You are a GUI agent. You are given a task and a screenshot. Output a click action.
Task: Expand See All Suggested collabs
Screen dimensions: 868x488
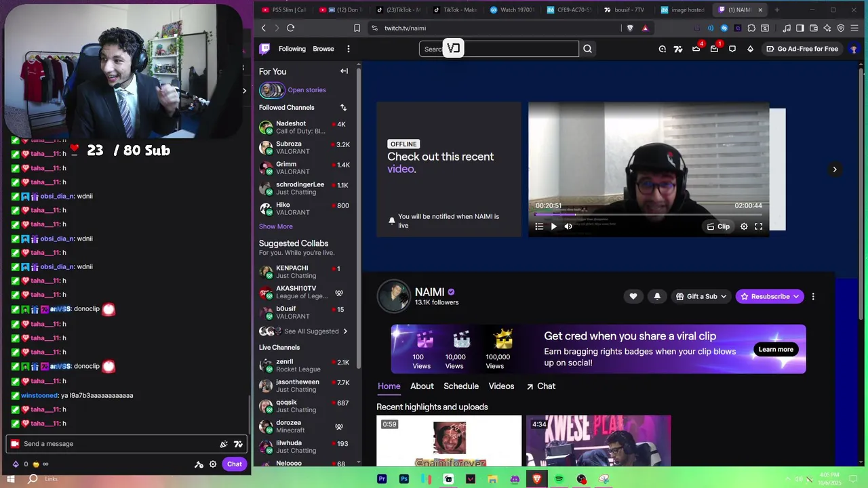click(x=304, y=331)
